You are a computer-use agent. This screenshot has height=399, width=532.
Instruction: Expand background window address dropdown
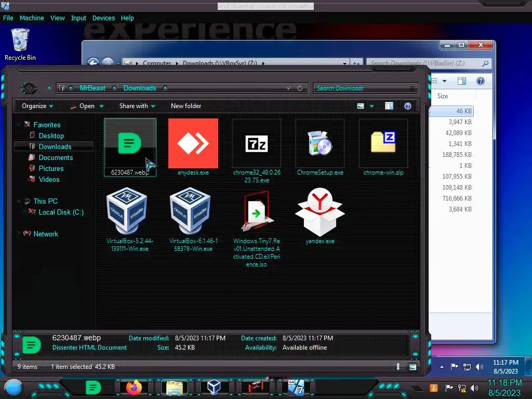345,63
